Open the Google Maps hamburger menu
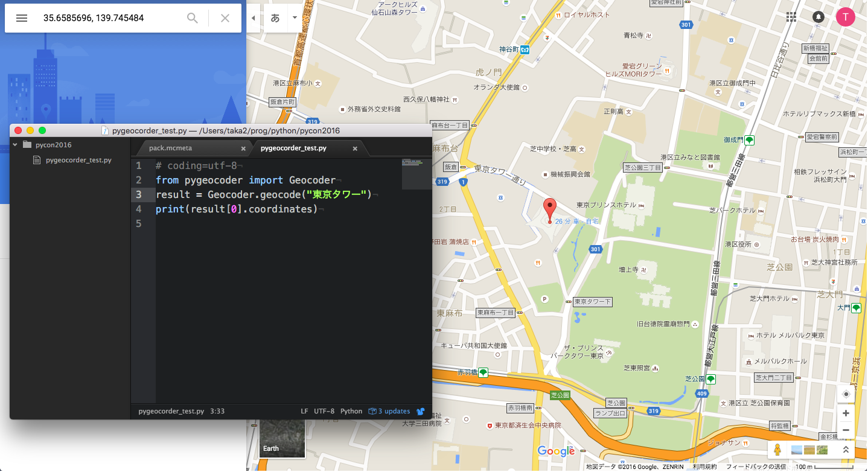This screenshot has height=472, width=868. pyautogui.click(x=22, y=18)
